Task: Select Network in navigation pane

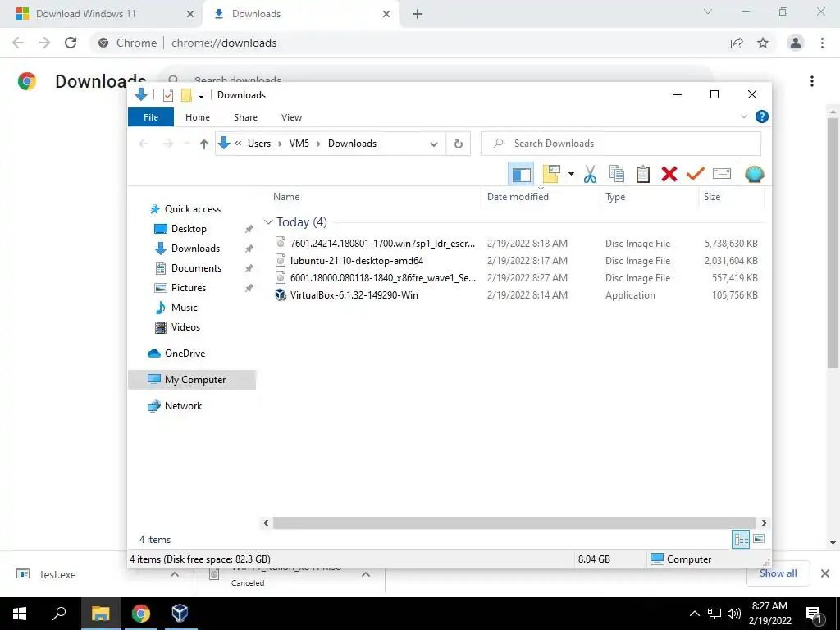Action: (x=183, y=406)
